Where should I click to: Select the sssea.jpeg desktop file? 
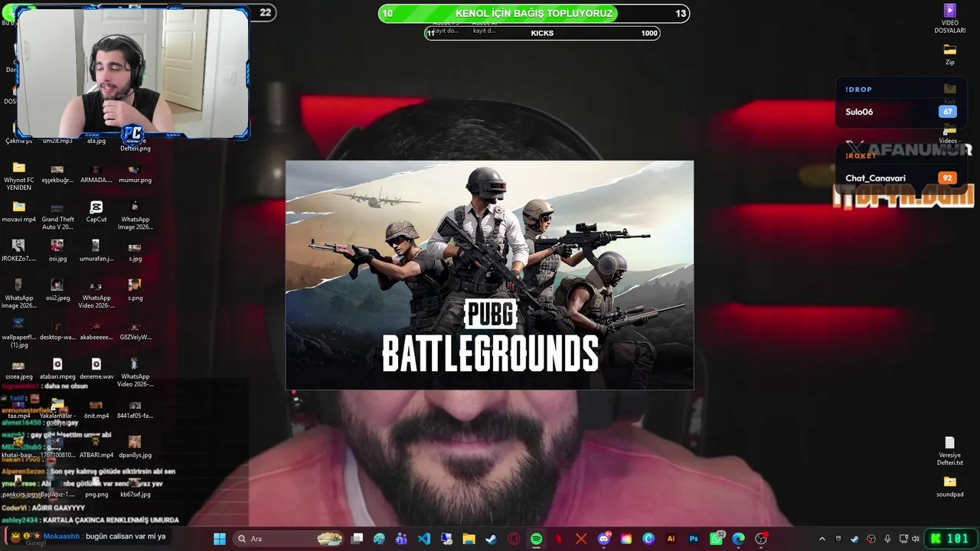[x=19, y=369]
